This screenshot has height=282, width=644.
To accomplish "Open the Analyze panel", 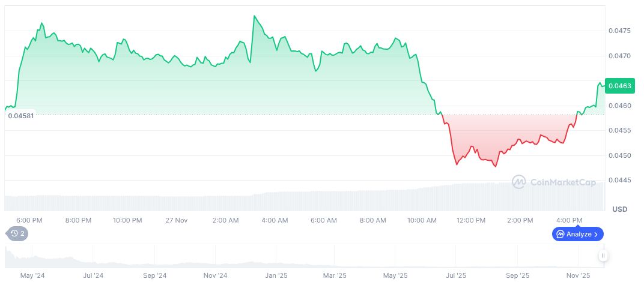I will click(577, 234).
